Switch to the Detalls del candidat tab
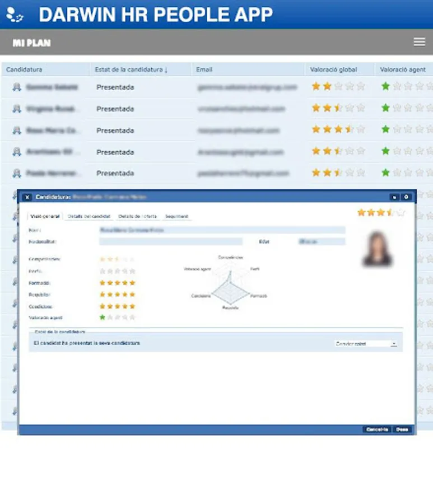433x504 pixels. coord(89,216)
